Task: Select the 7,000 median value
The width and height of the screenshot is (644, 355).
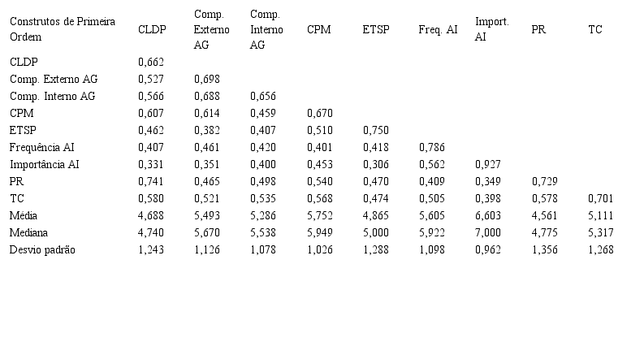Action: click(x=488, y=232)
